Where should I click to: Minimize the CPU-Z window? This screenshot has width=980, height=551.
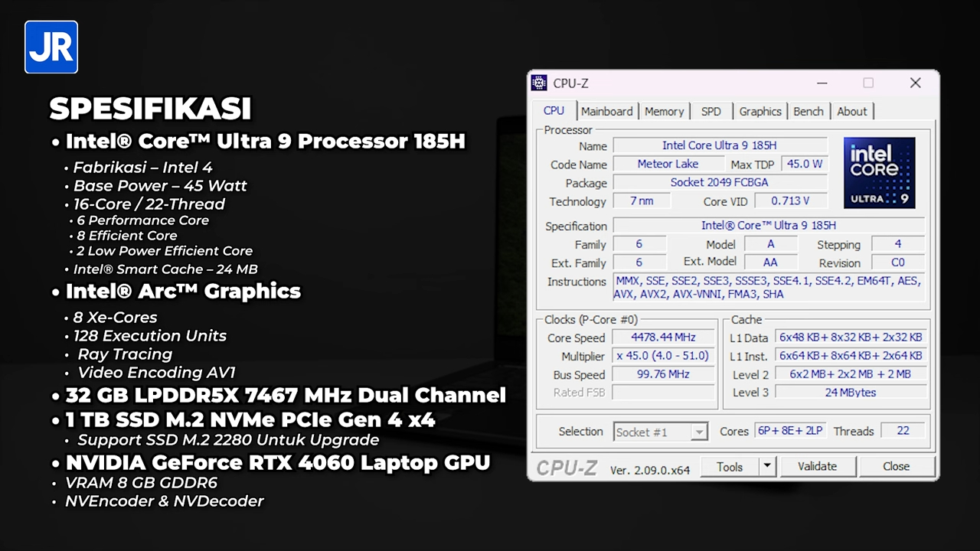(x=822, y=83)
